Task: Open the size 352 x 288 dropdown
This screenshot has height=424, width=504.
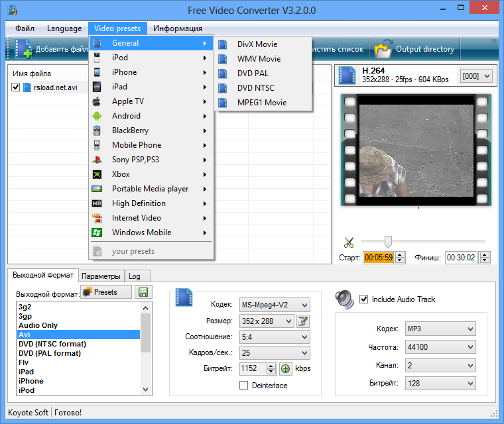Action: [267, 321]
